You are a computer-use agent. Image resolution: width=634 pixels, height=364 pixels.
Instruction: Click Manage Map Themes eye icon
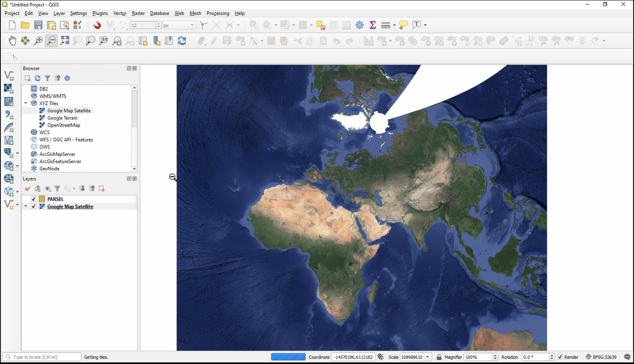tap(48, 189)
